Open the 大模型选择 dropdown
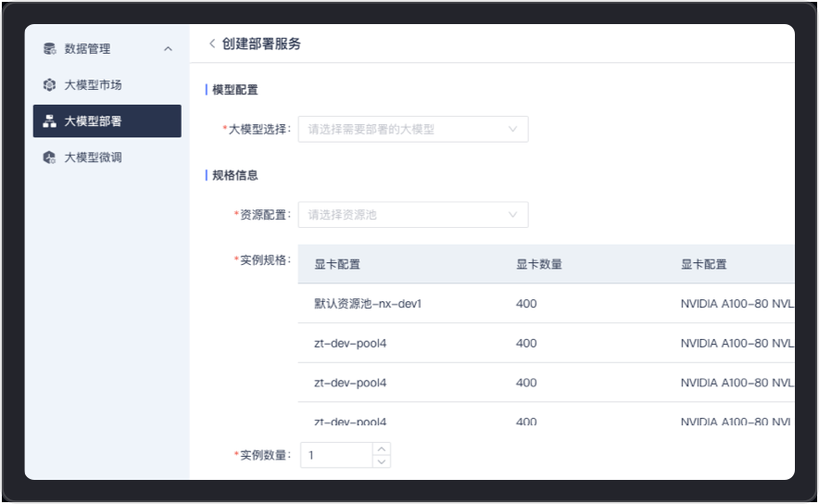This screenshot has width=819, height=504. (x=412, y=130)
